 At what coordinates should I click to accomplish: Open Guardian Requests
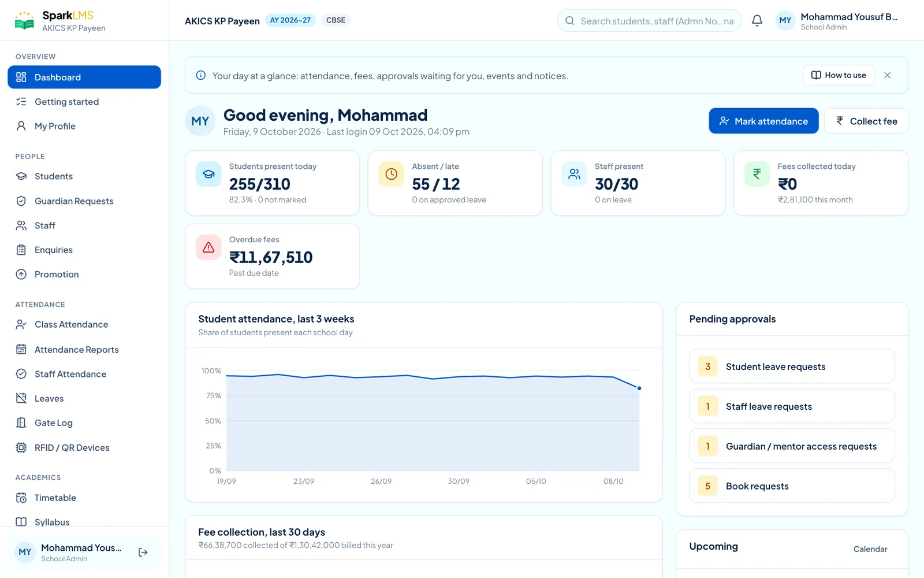coord(84,201)
